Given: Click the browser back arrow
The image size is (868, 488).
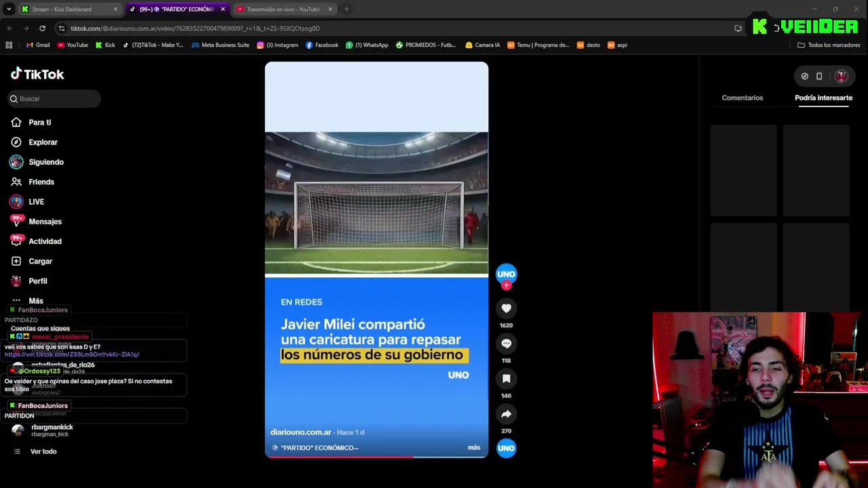Looking at the screenshot, I should pos(9,28).
